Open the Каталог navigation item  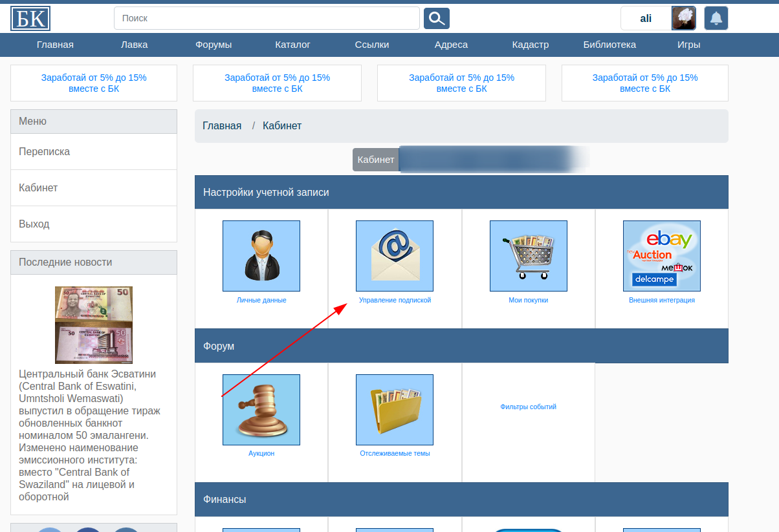pos(292,45)
